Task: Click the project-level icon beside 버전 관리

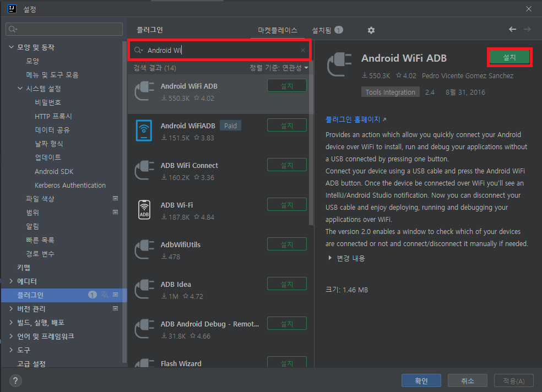Action: 116,308
